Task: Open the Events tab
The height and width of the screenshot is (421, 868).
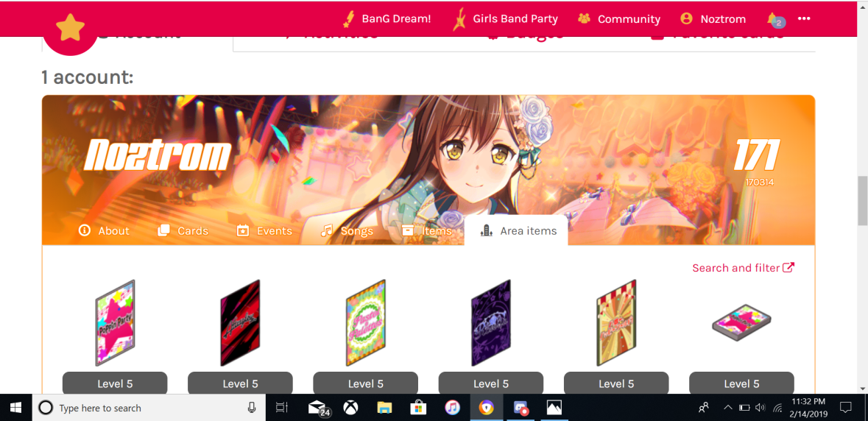Action: (x=264, y=230)
